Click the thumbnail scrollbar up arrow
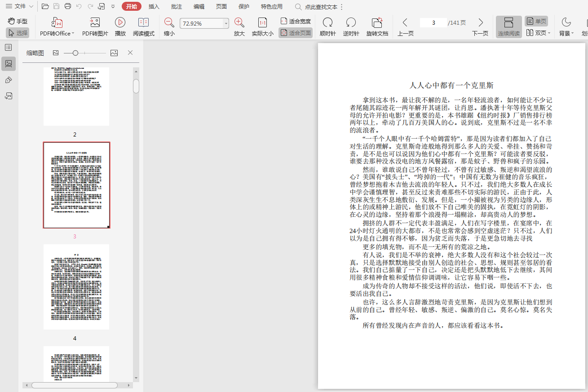 136,71
